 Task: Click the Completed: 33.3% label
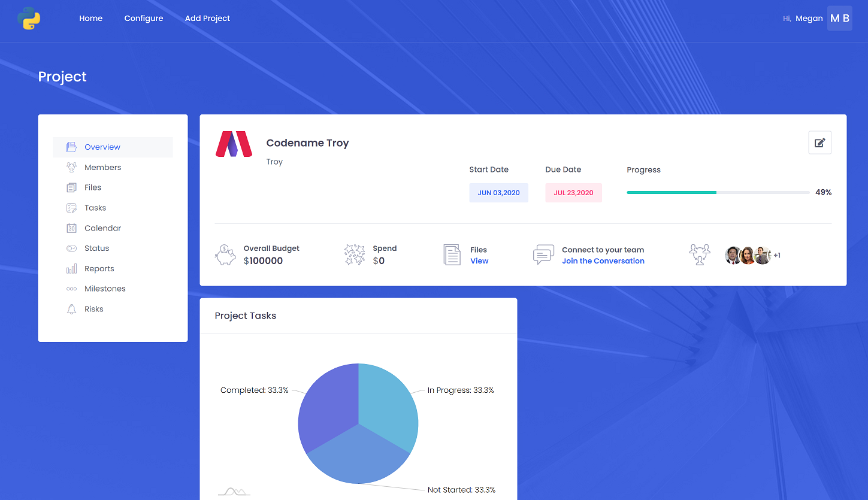pos(255,390)
